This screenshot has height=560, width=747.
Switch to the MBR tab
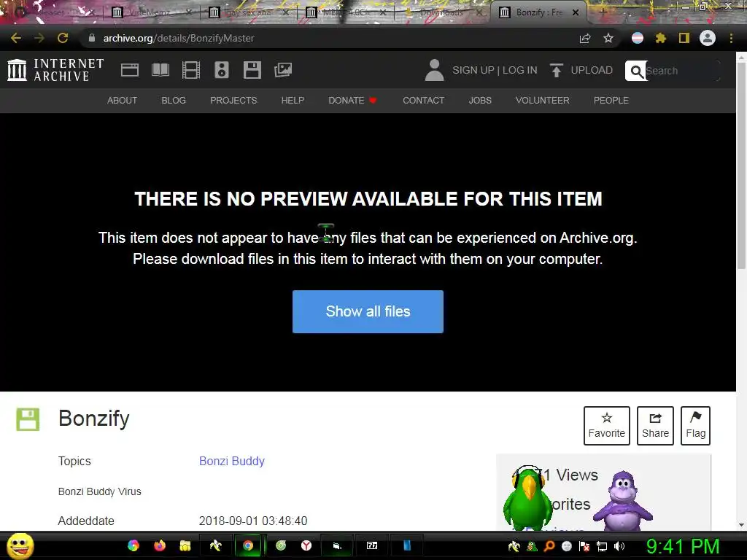347,12
